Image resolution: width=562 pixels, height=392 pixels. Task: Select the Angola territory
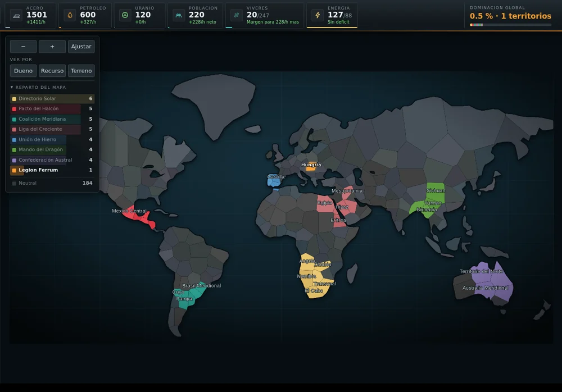pyautogui.click(x=307, y=261)
